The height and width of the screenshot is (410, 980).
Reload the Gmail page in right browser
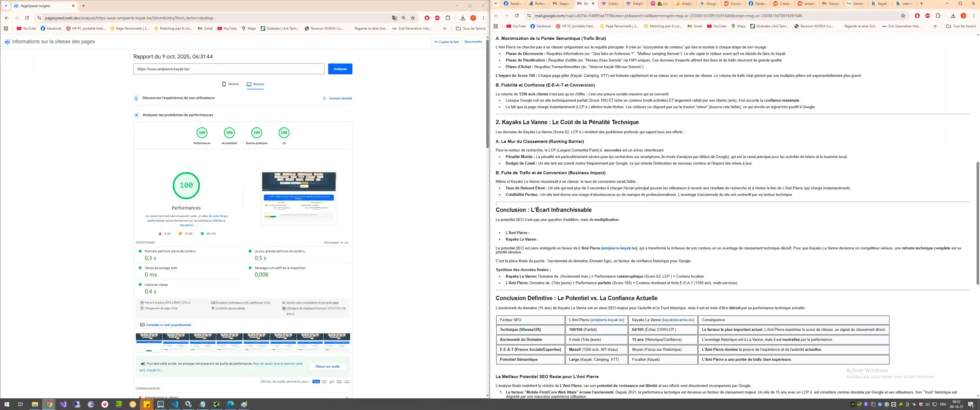516,16
